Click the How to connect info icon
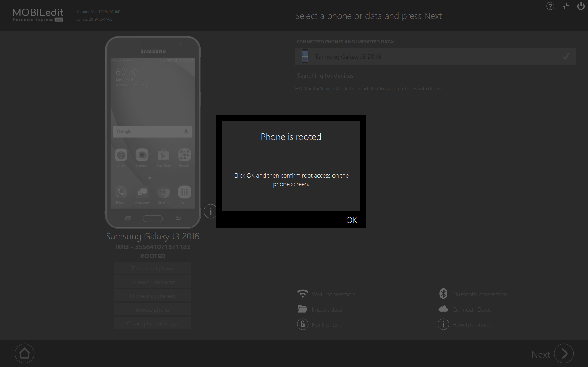The width and height of the screenshot is (588, 367). [x=443, y=324]
